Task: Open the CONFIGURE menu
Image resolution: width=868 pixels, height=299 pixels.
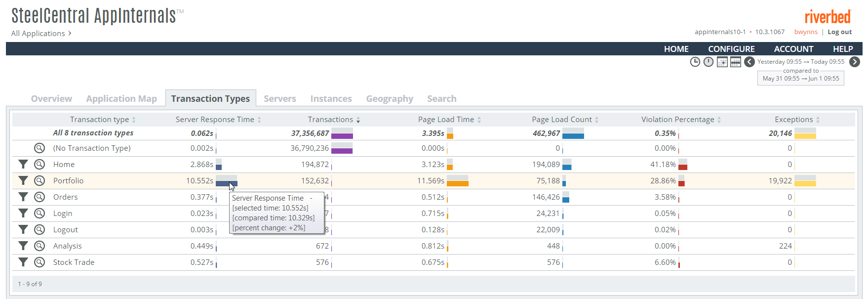Action: [732, 49]
